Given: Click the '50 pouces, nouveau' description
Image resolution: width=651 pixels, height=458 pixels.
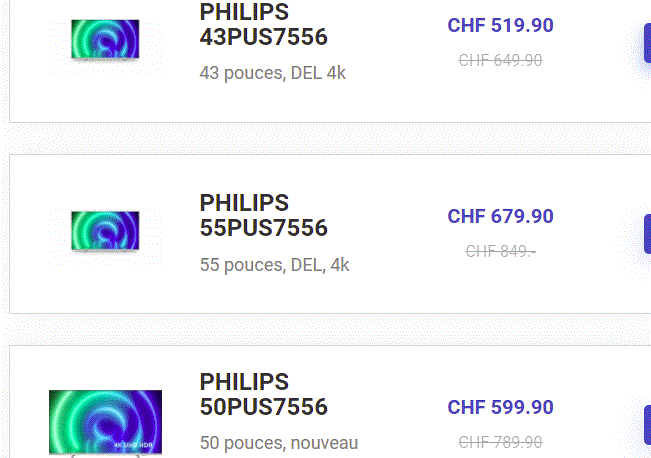Looking at the screenshot, I should [x=279, y=443].
